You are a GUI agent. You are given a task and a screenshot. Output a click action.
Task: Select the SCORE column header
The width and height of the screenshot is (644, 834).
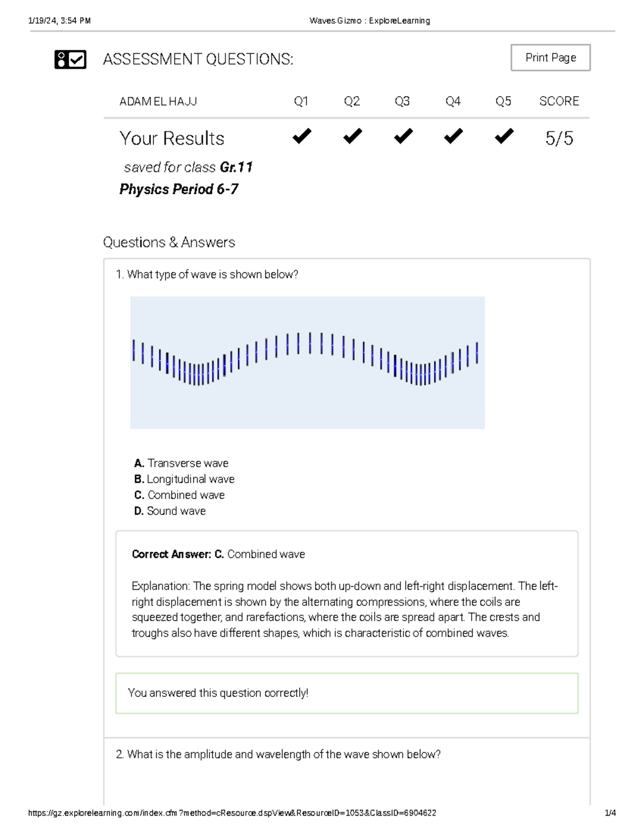pyautogui.click(x=559, y=100)
